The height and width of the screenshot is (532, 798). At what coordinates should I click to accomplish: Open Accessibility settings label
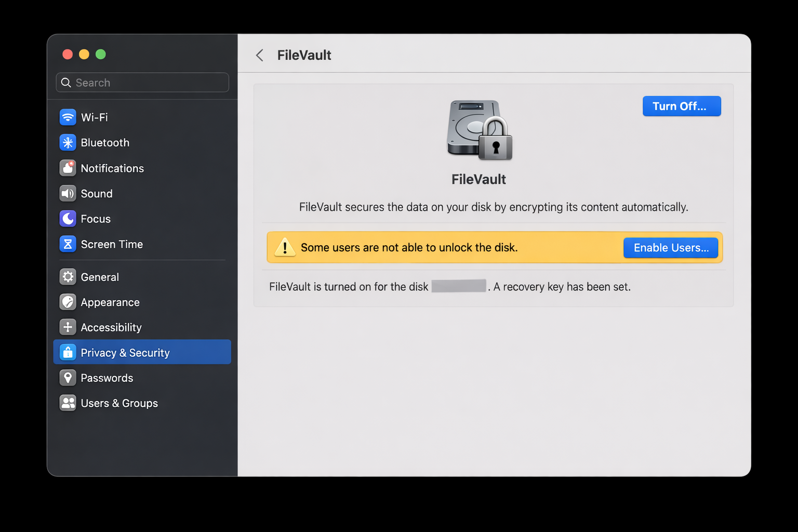tap(111, 327)
